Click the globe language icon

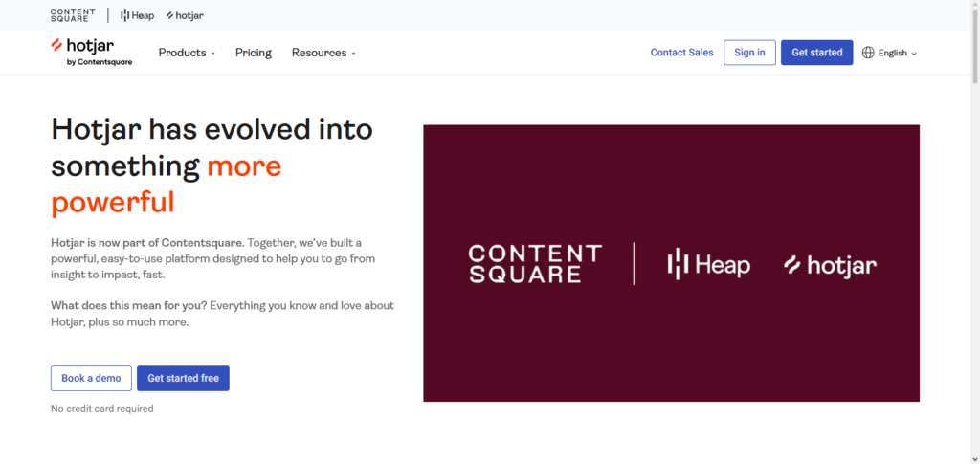point(868,53)
